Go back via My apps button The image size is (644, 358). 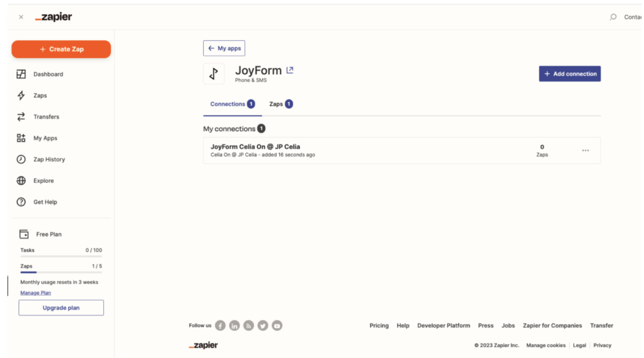[x=224, y=48]
